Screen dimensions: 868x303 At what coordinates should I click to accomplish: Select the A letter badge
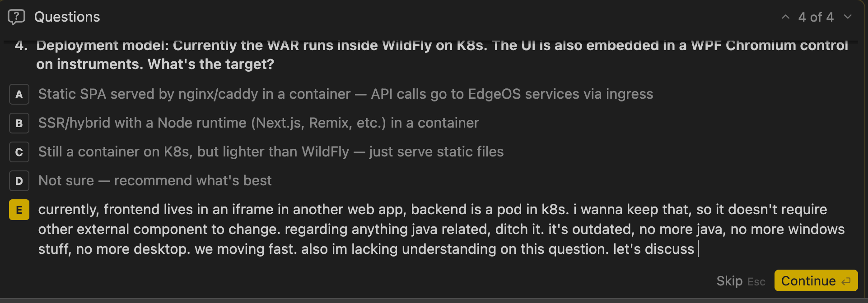pos(19,94)
